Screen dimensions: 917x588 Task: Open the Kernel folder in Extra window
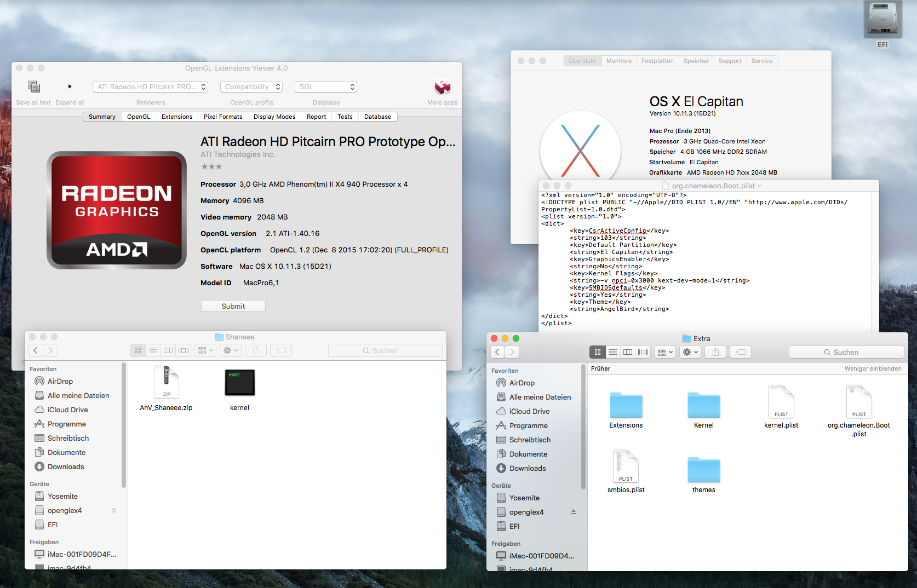pos(704,405)
